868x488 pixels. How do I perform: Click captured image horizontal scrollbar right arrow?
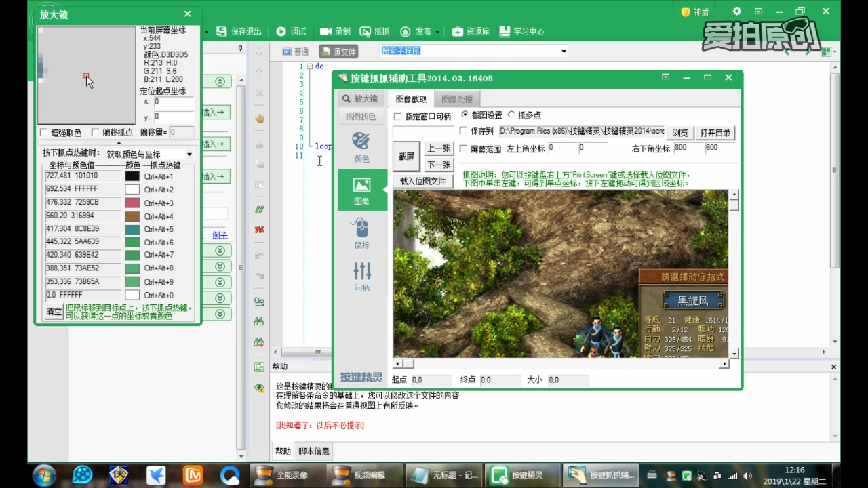click(x=724, y=364)
